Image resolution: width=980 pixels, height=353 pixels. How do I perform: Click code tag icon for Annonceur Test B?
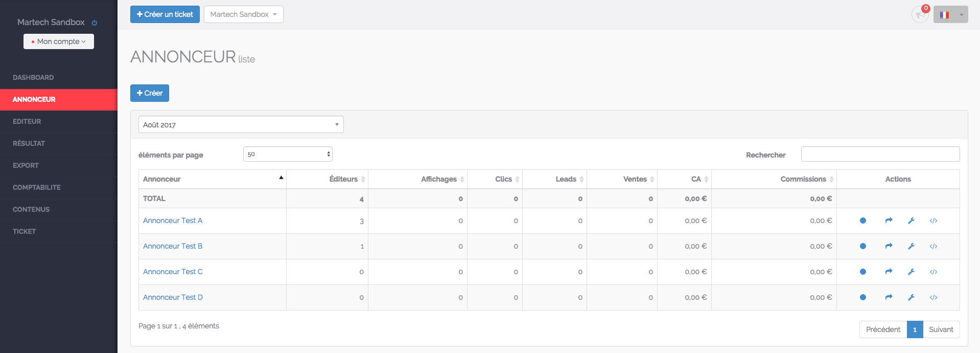[x=934, y=246]
